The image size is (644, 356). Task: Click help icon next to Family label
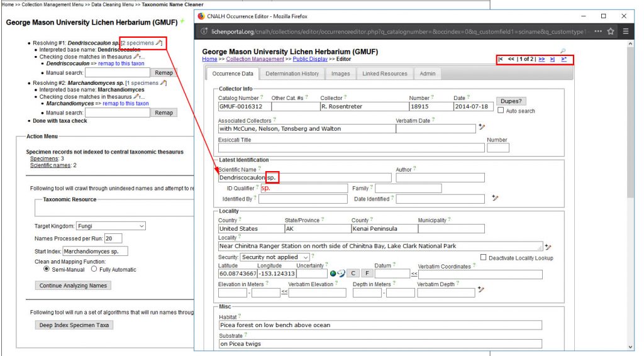371,187
